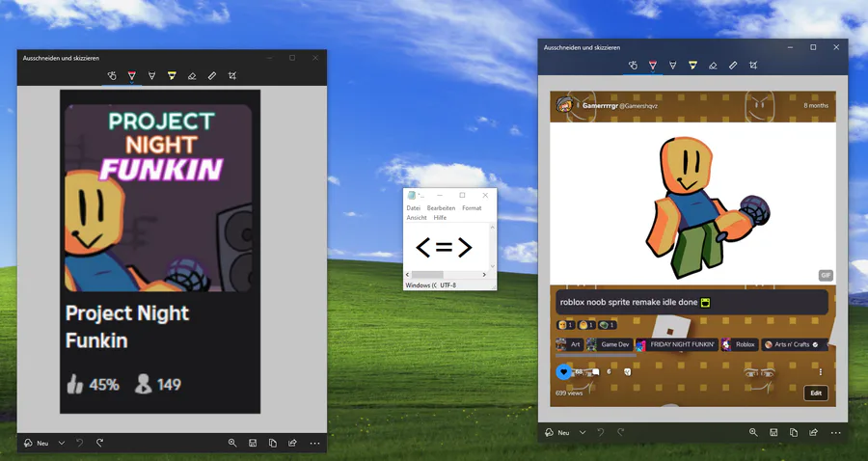Viewport: 868px width, 461px height.
Task: Undo in Gamerrrrgr post window
Action: point(601,433)
